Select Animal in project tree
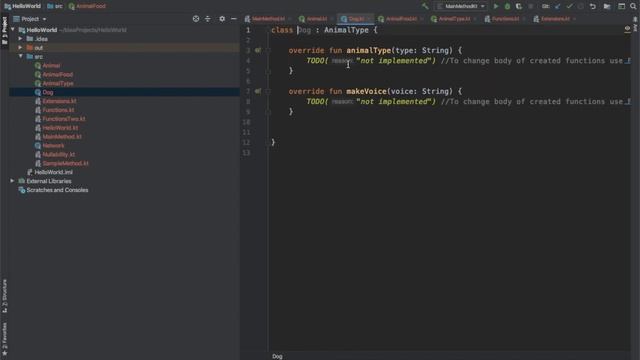Image resolution: width=640 pixels, height=360 pixels. point(51,65)
